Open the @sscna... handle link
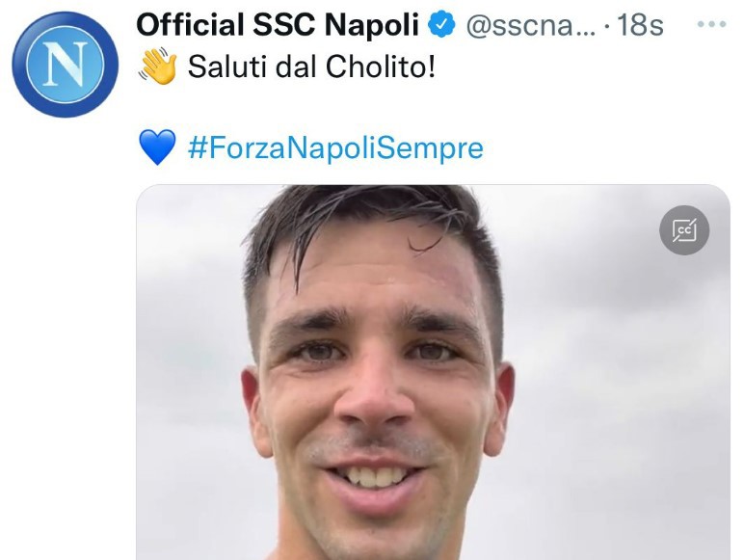 (530, 26)
